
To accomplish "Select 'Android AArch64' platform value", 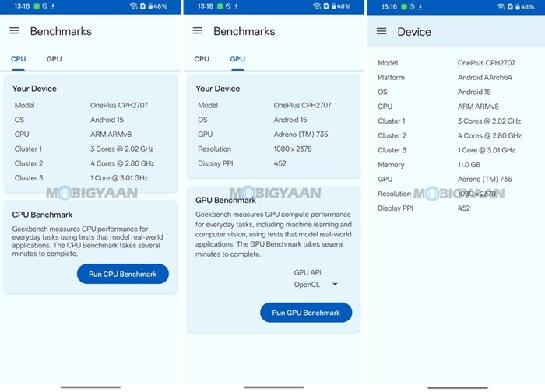I will point(485,78).
